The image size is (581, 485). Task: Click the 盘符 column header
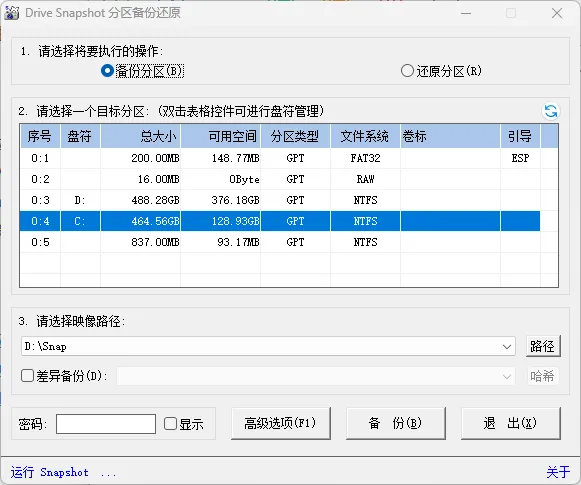[80, 136]
